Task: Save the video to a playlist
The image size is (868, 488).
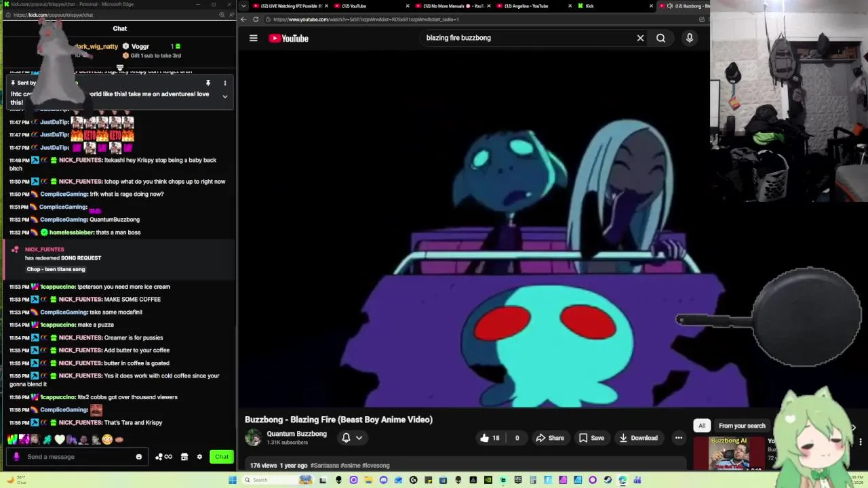Action: coord(591,438)
